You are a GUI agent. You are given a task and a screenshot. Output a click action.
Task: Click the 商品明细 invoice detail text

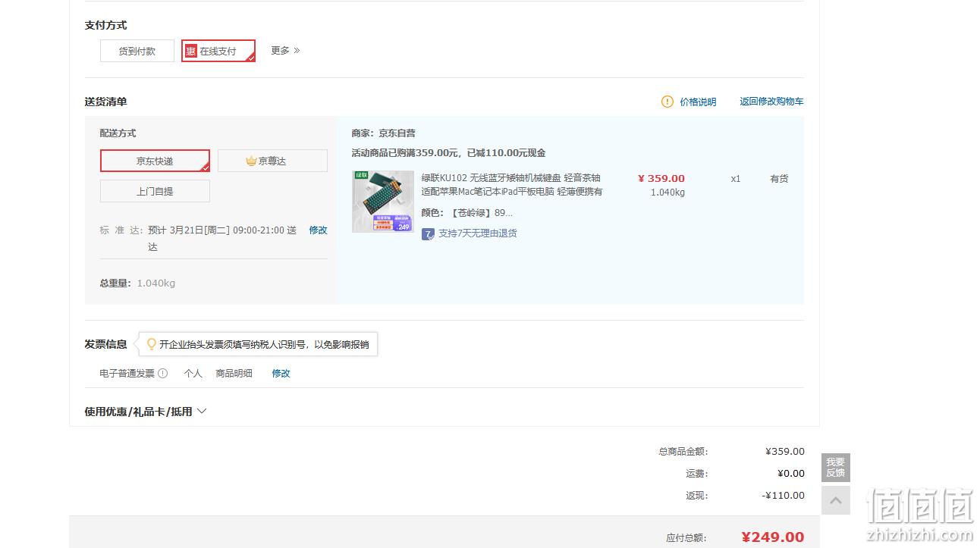click(x=234, y=373)
